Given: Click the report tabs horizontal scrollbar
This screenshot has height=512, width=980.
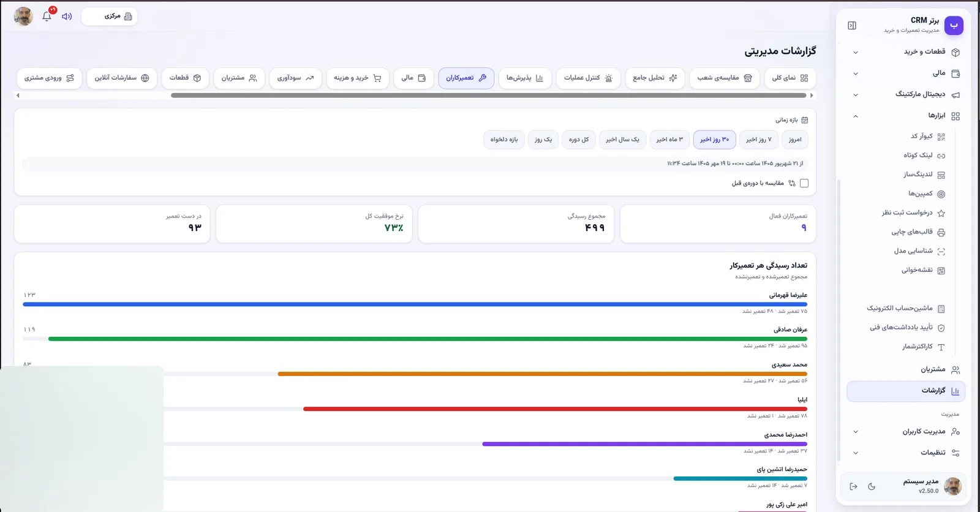Looking at the screenshot, I should pos(488,96).
